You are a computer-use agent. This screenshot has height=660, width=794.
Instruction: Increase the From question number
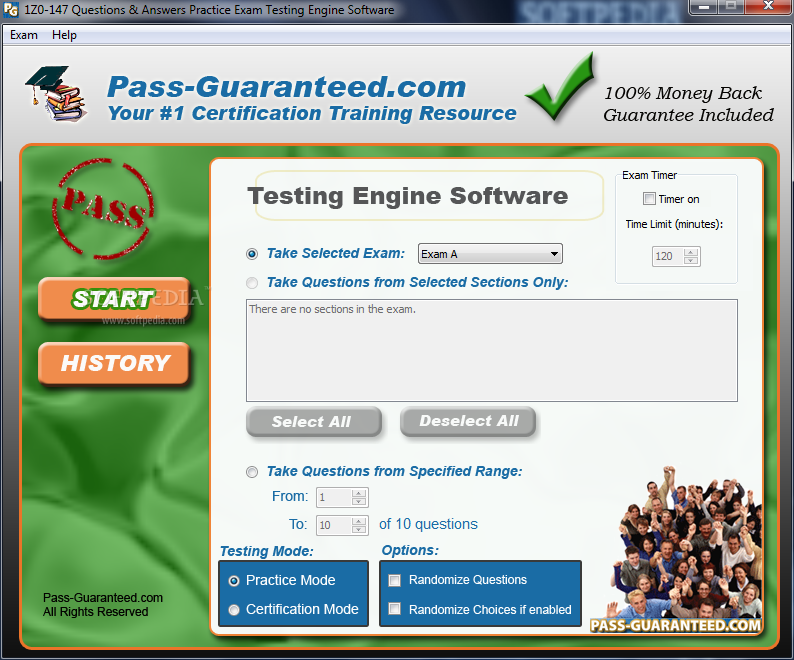(x=359, y=493)
